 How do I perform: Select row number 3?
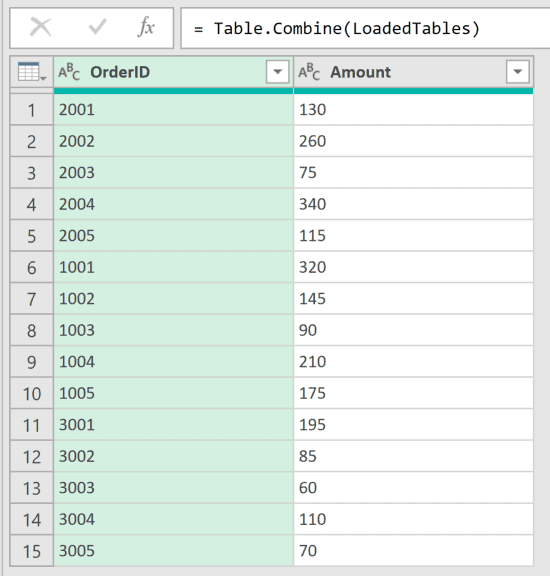32,173
